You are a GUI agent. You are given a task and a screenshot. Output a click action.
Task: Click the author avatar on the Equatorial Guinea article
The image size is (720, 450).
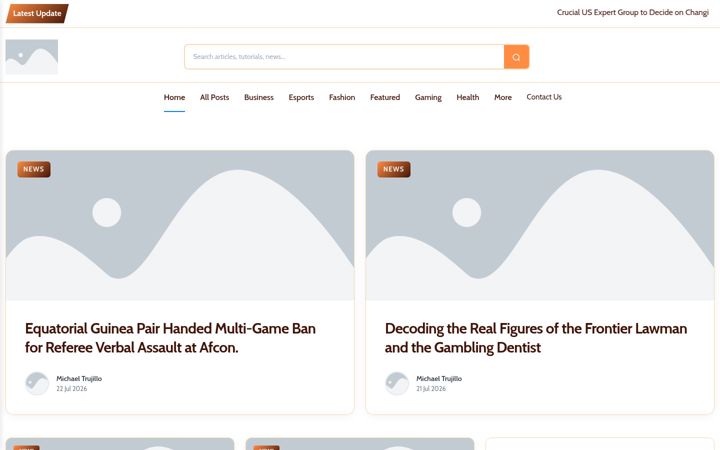37,383
